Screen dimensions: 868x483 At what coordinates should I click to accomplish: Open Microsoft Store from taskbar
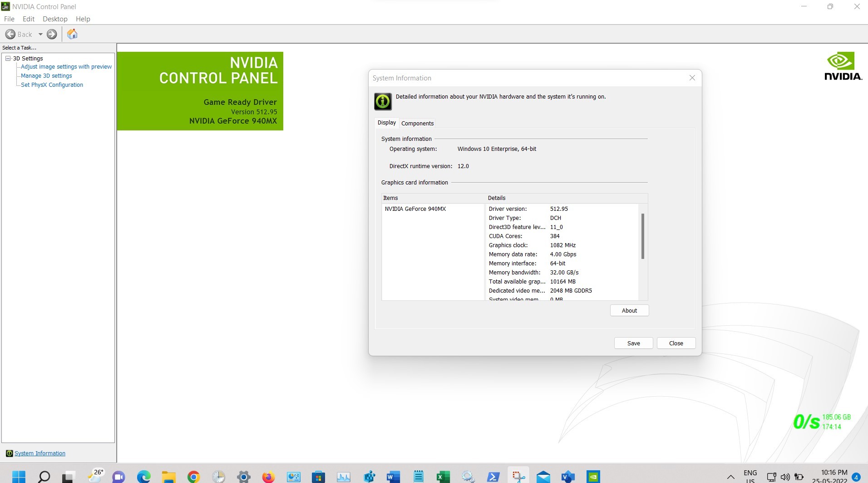[x=318, y=477]
